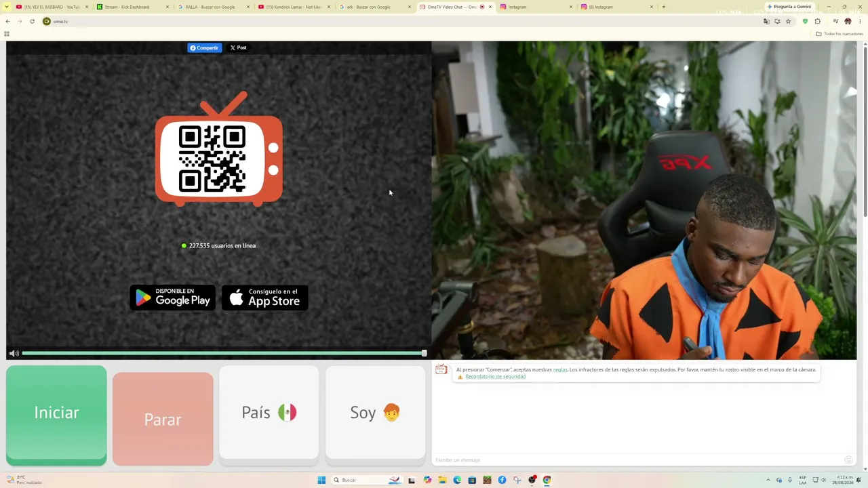Viewport: 868px width, 488px height.
Task: Open the Chrome profile avatar
Action: coord(848,21)
